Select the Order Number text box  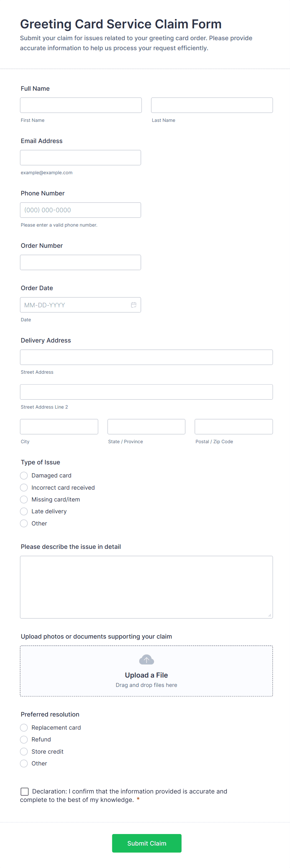[x=80, y=262]
